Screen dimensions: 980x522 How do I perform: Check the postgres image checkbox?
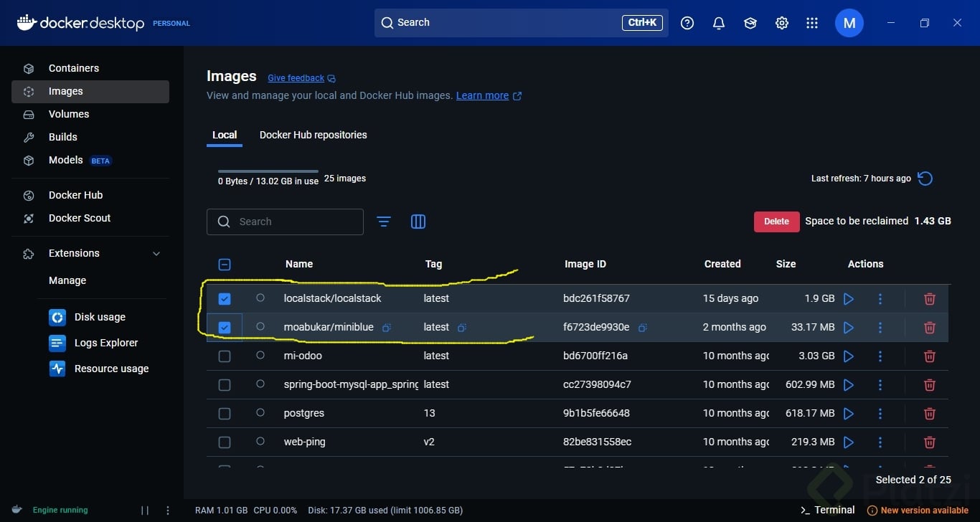click(x=225, y=413)
